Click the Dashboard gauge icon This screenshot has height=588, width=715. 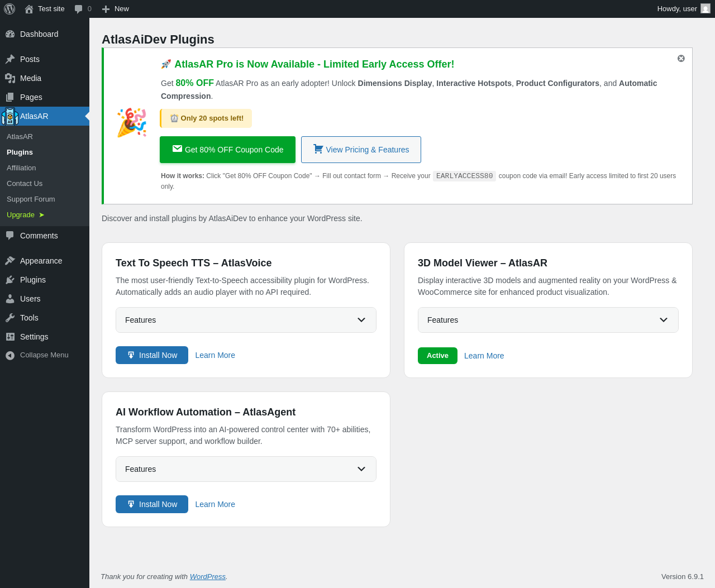coord(10,34)
